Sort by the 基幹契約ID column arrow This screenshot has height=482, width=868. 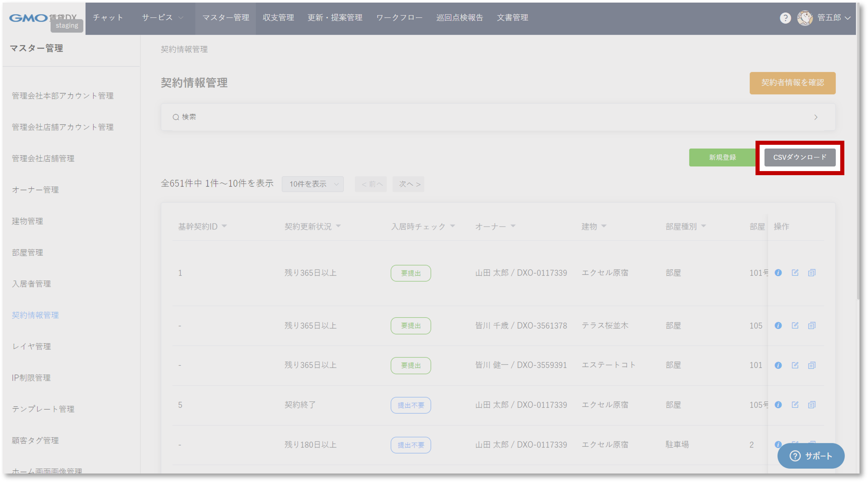[x=225, y=226]
